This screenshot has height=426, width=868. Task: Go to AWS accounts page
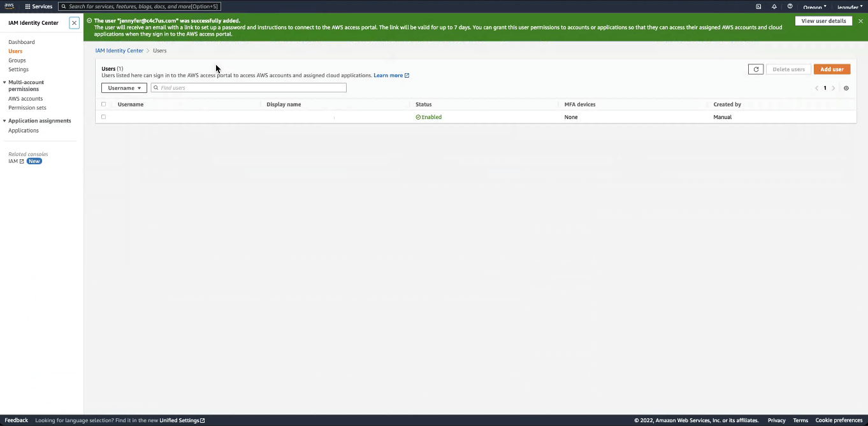point(25,99)
